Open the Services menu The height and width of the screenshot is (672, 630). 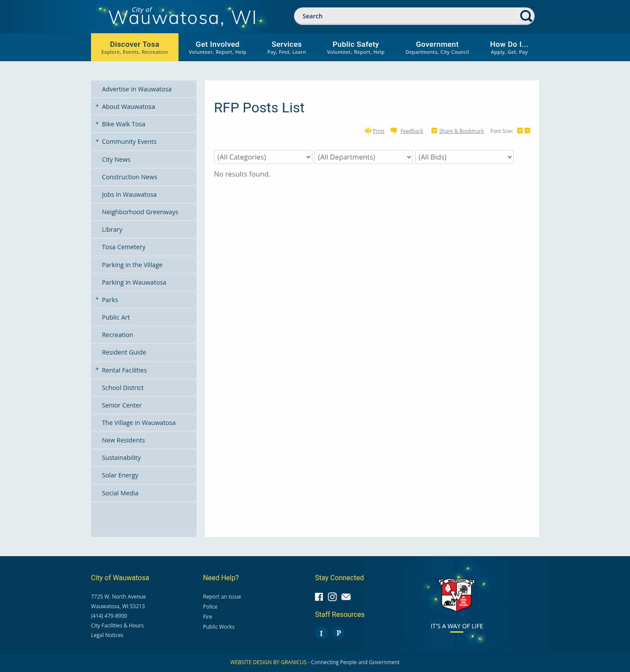[x=287, y=47]
